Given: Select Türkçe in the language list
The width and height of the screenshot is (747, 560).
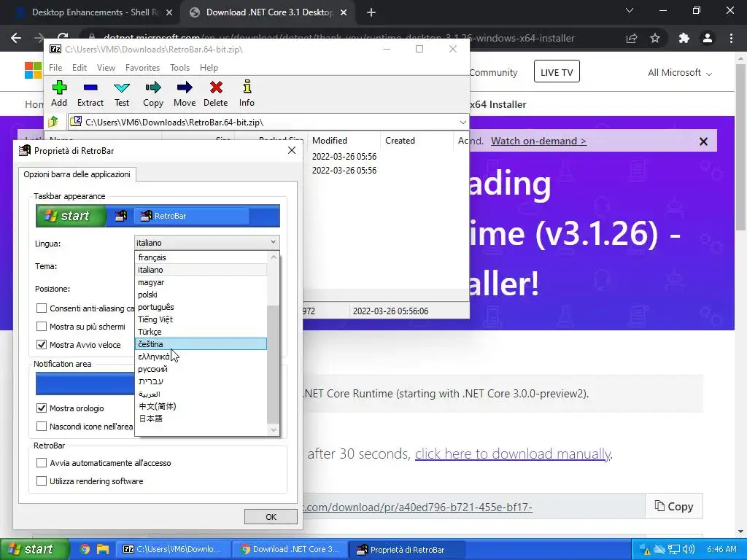Looking at the screenshot, I should [201, 332].
